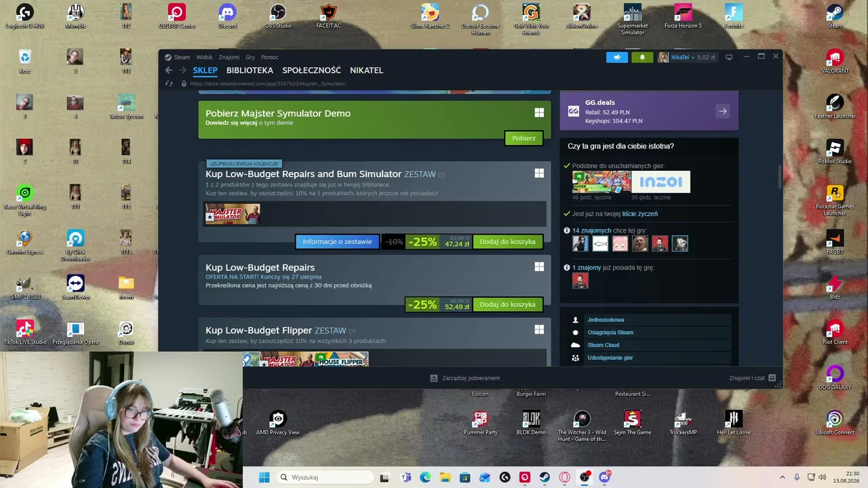Add Low-Budget Repairs and Bum Simulator bundle to cart
Viewport: 868px width, 488px height.
tap(507, 242)
